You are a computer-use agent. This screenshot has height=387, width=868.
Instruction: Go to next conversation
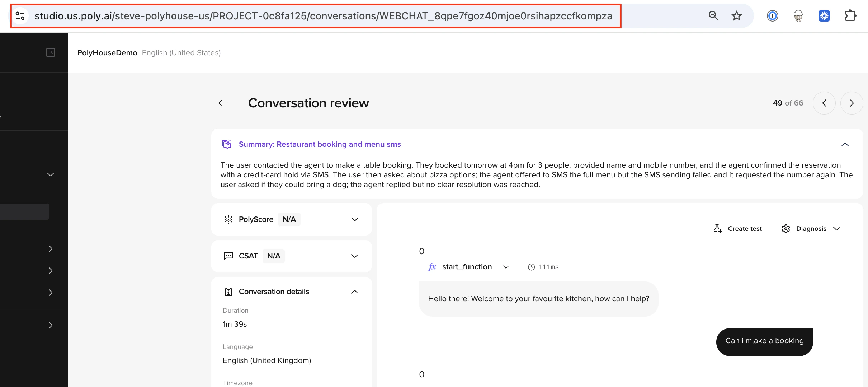tap(852, 103)
